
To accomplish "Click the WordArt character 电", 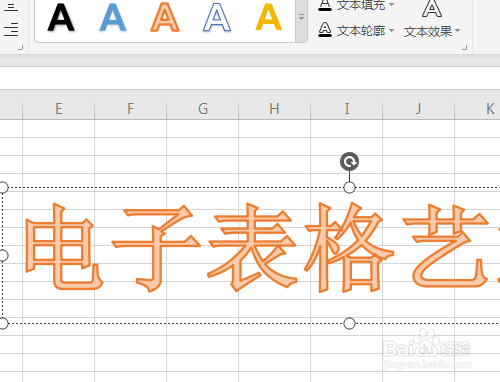I will pos(64,247).
